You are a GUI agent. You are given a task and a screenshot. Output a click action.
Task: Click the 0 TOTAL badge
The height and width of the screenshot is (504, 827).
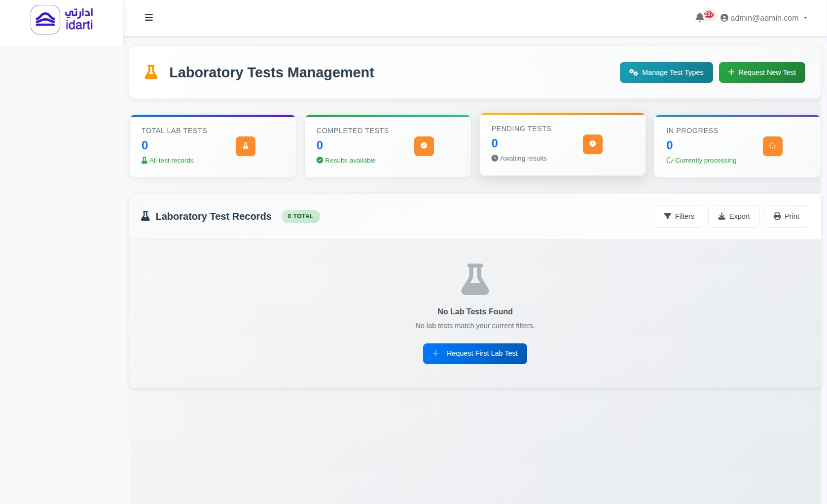click(x=300, y=216)
